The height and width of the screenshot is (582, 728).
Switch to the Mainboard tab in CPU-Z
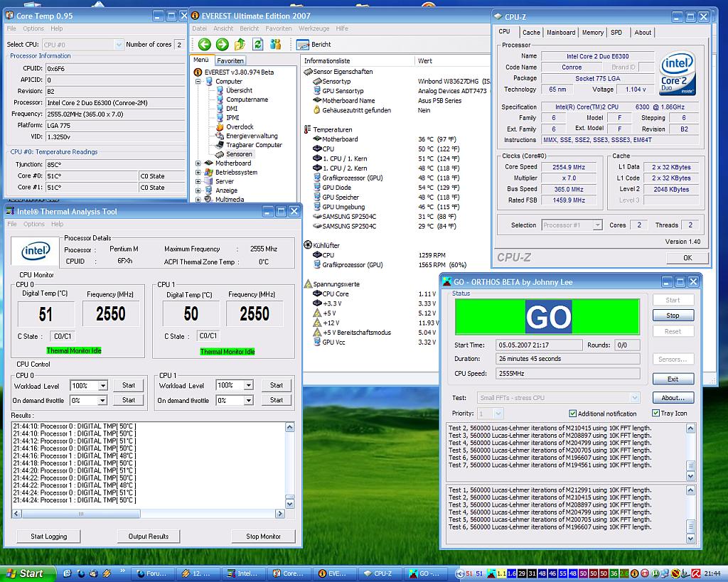pyautogui.click(x=561, y=33)
